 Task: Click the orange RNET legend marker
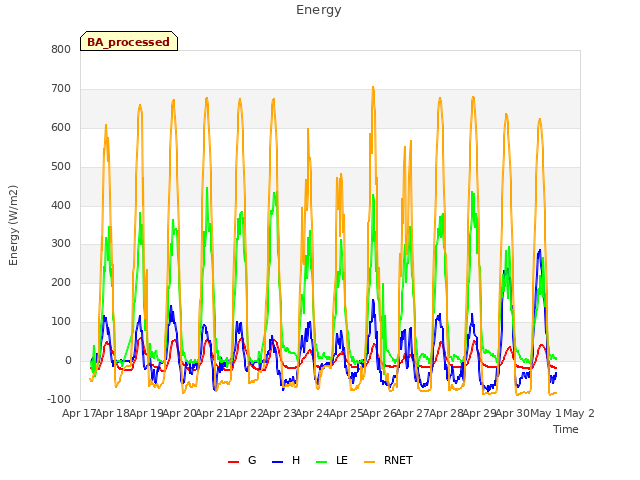369,462
